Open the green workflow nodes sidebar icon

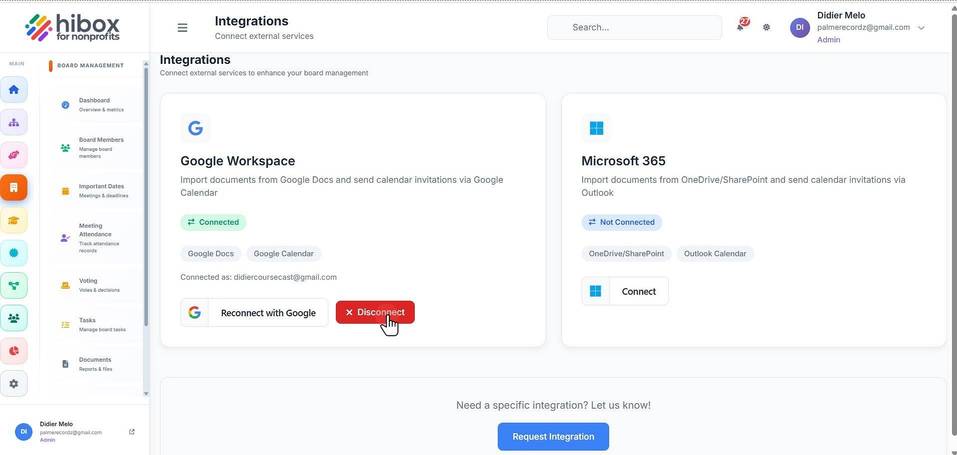[x=14, y=285]
